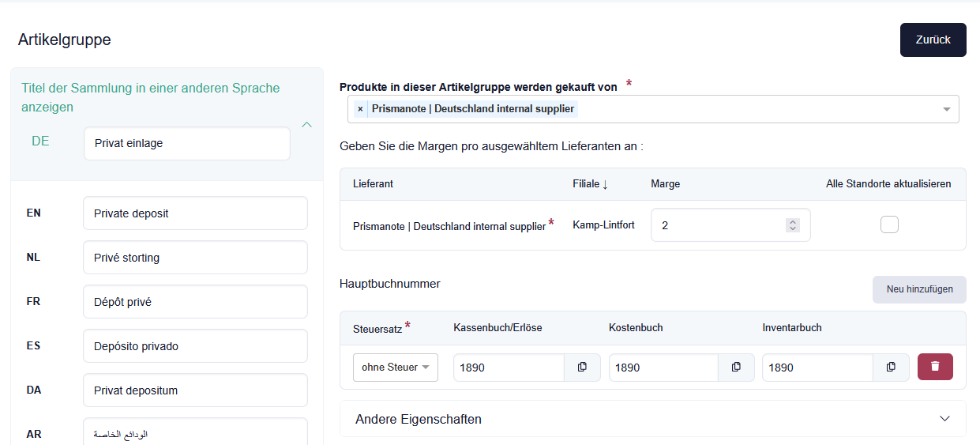Open the Steuersatz 'ohne Steuer' dropdown
Image resolution: width=980 pixels, height=445 pixels.
[x=395, y=367]
